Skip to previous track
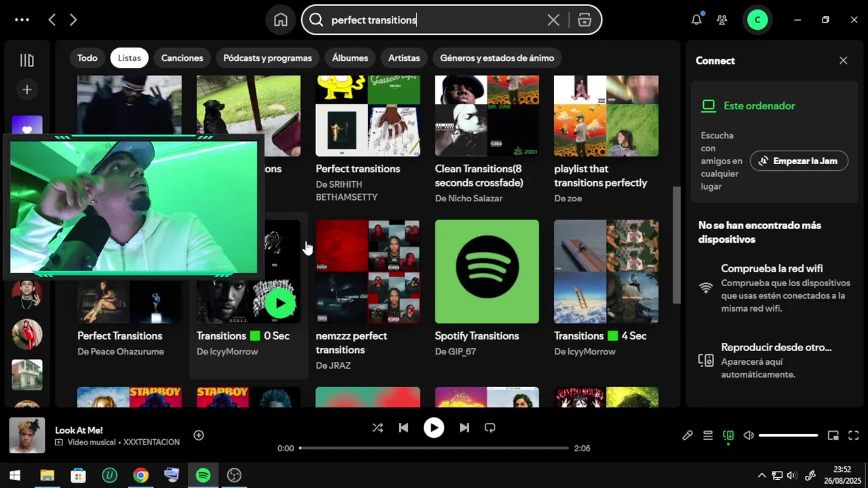This screenshot has height=488, width=868. point(403,428)
